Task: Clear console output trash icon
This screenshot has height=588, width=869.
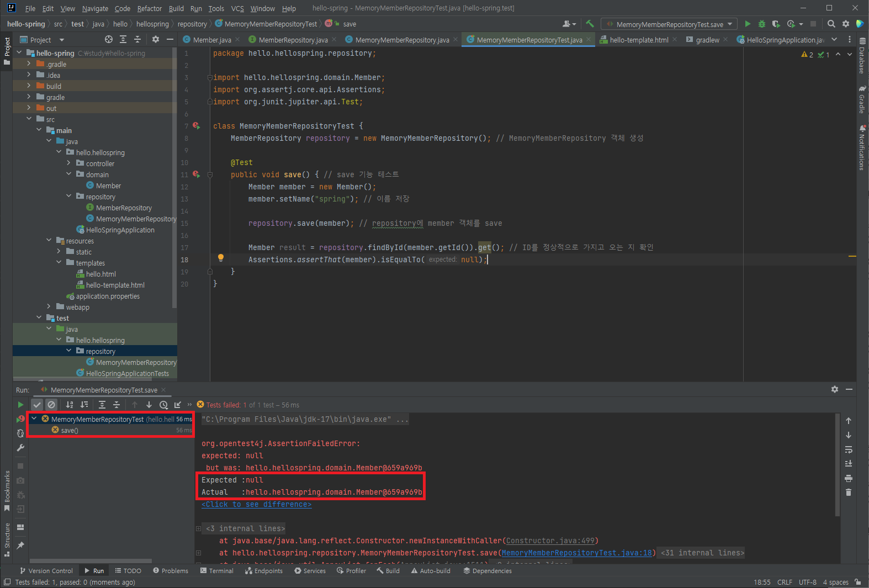Action: click(849, 492)
